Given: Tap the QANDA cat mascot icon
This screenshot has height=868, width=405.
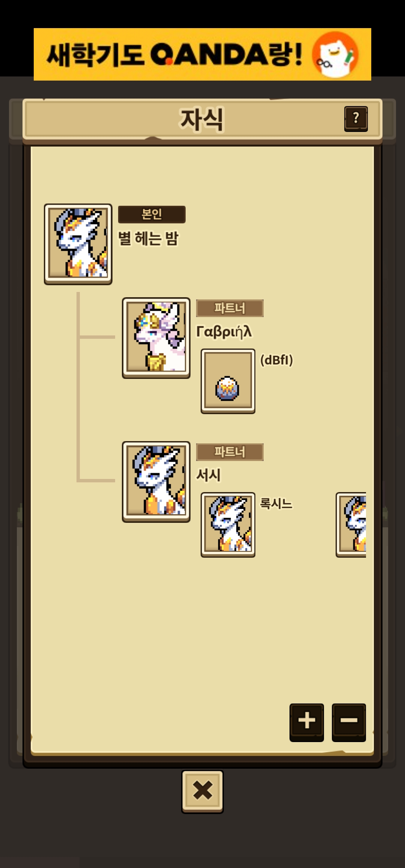Looking at the screenshot, I should coord(335,55).
